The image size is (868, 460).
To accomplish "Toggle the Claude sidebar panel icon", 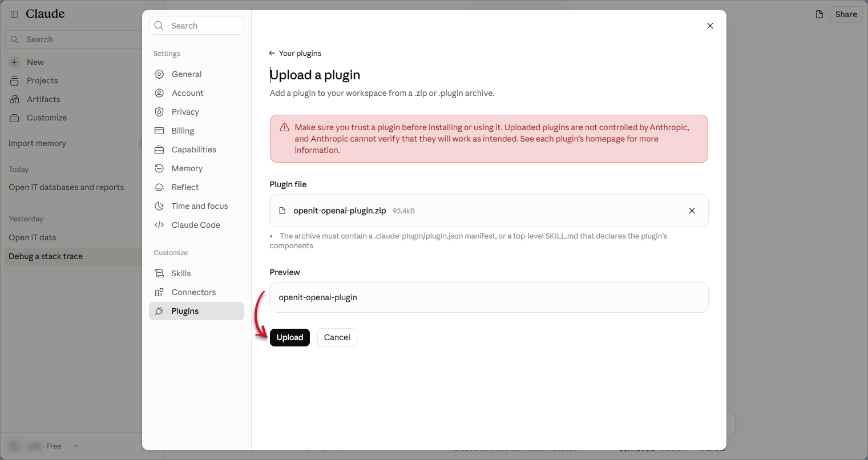I will [14, 14].
